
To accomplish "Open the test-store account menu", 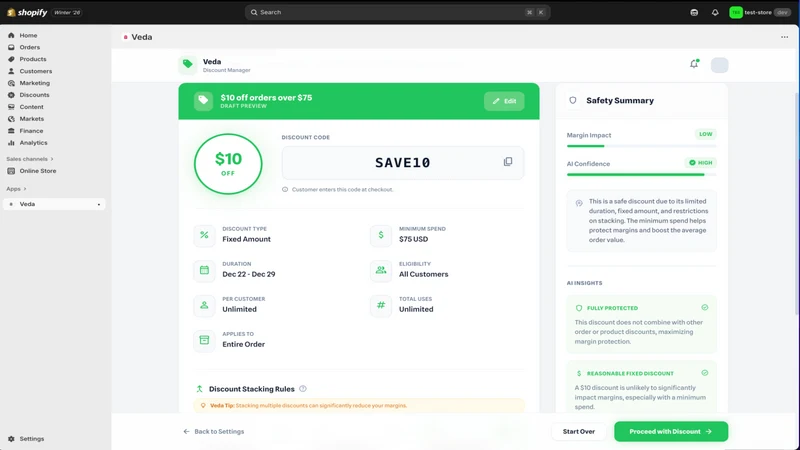I will tap(759, 12).
